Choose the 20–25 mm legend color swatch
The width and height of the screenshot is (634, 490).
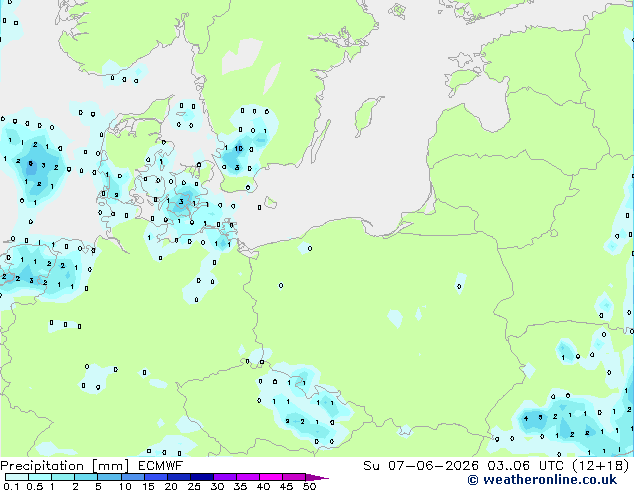(178, 477)
